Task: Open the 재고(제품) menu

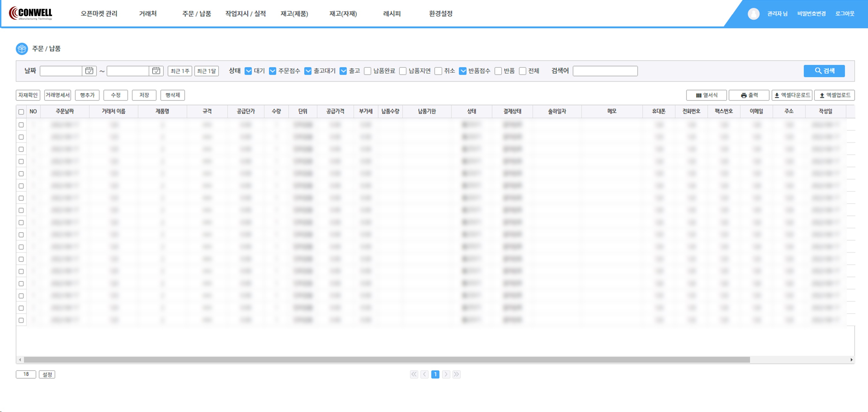Action: pos(294,14)
